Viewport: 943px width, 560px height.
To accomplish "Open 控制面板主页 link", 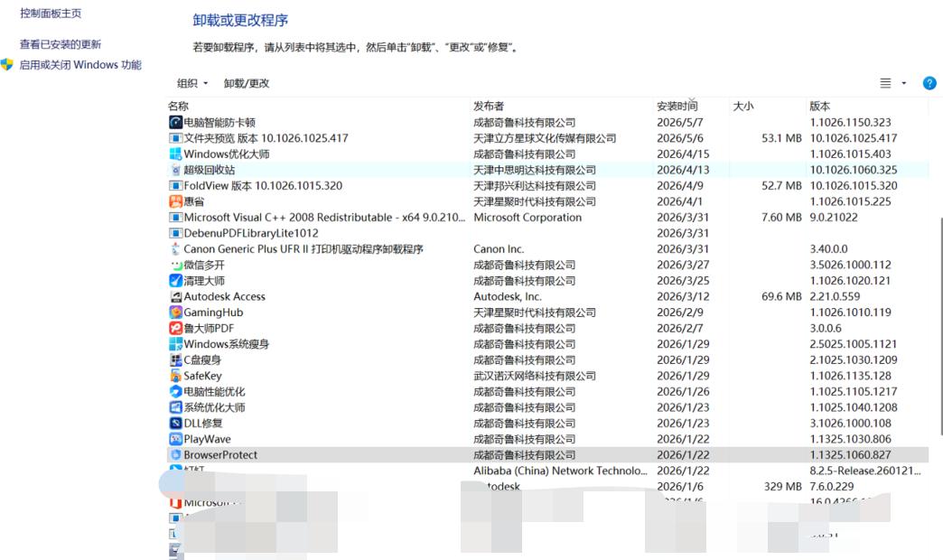I will pos(51,14).
